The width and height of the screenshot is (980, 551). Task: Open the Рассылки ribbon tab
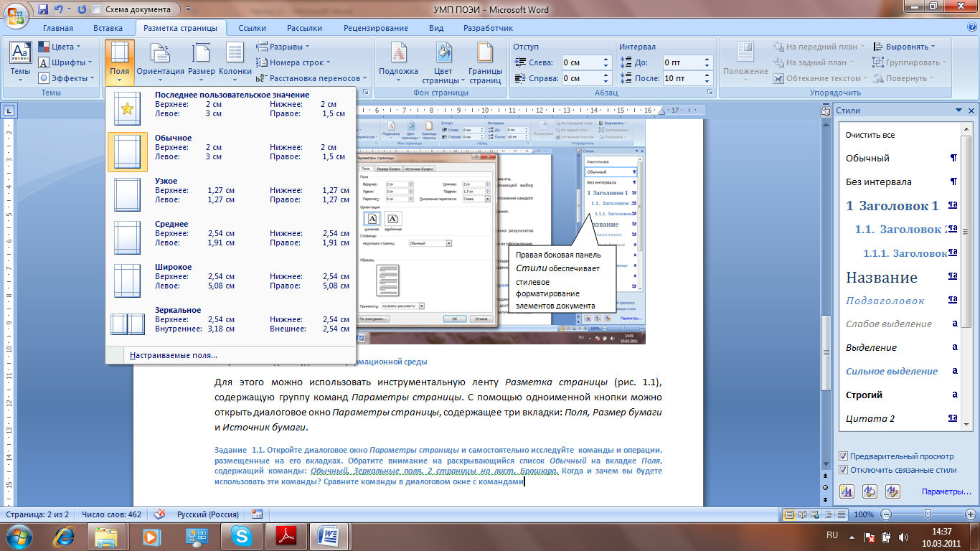(x=305, y=28)
